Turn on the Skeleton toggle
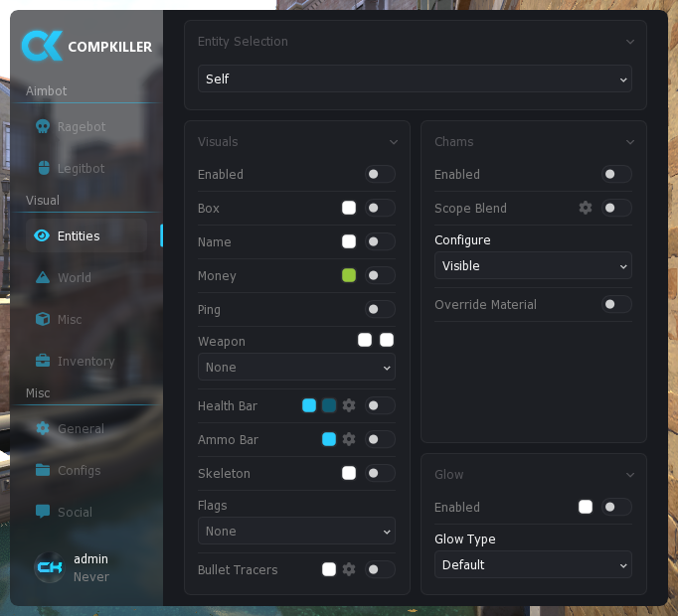678x616 pixels. coord(380,473)
